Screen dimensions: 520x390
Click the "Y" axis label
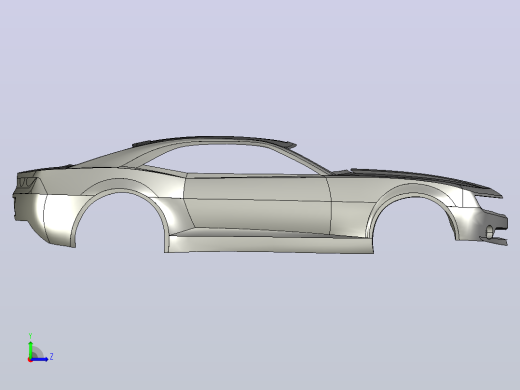click(30, 336)
